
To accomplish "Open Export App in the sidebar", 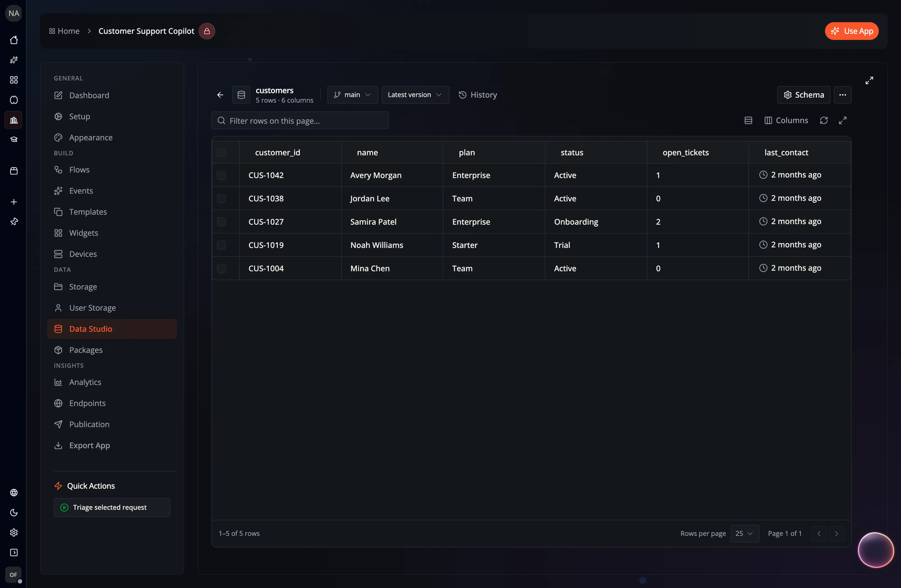I will coord(112,445).
